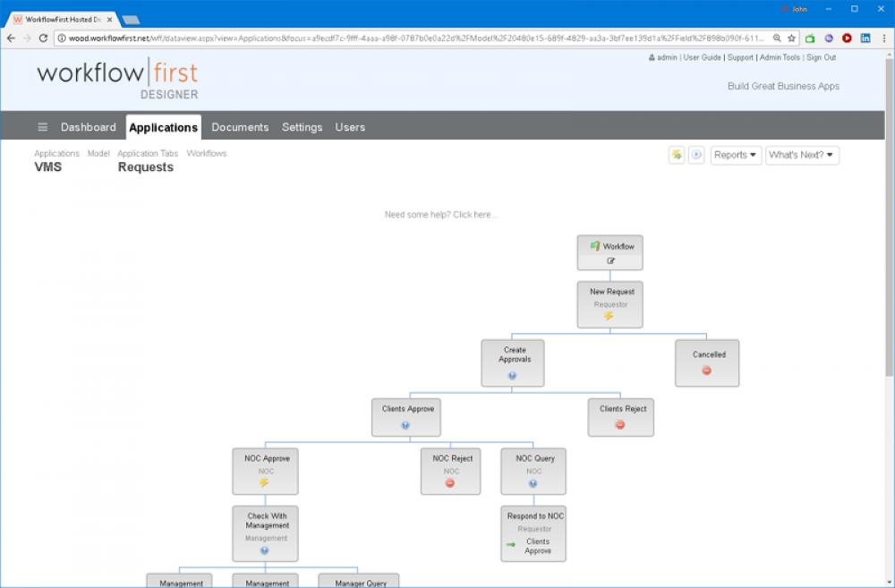The image size is (895, 588).
Task: Expand the What's Next? dropdown
Action: point(801,155)
